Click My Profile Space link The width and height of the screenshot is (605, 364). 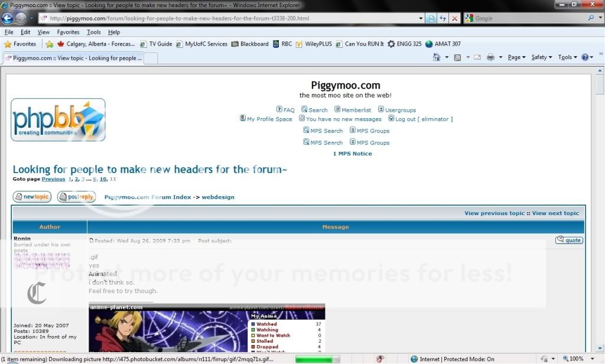click(266, 119)
